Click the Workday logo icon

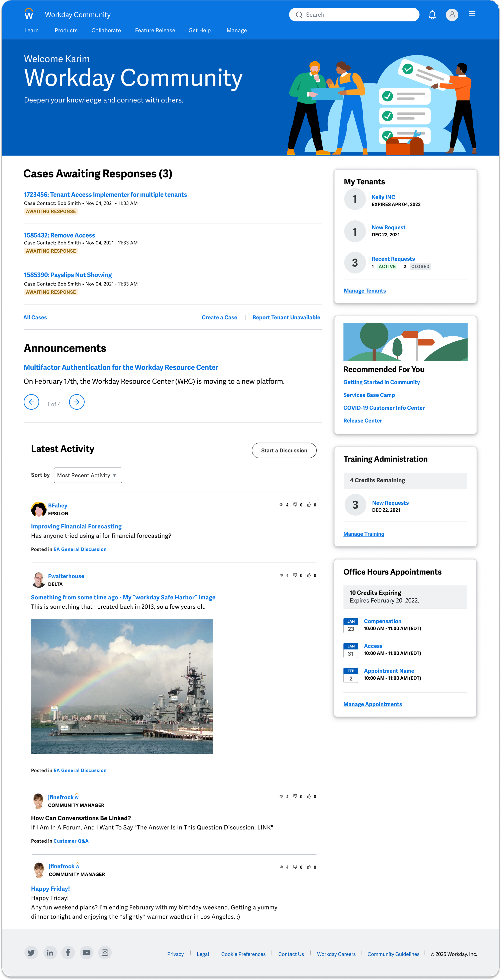pyautogui.click(x=28, y=14)
